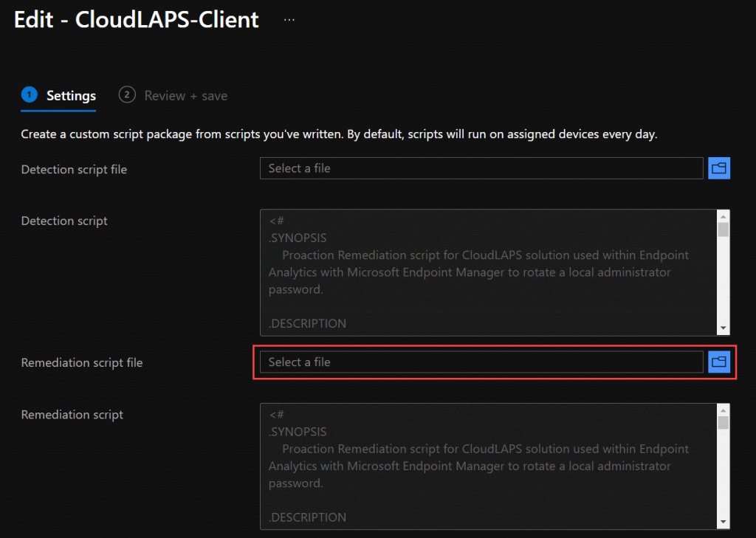This screenshot has width=756, height=538.
Task: Click '.DESCRIPTION' in the Detection script box
Action: [x=307, y=323]
